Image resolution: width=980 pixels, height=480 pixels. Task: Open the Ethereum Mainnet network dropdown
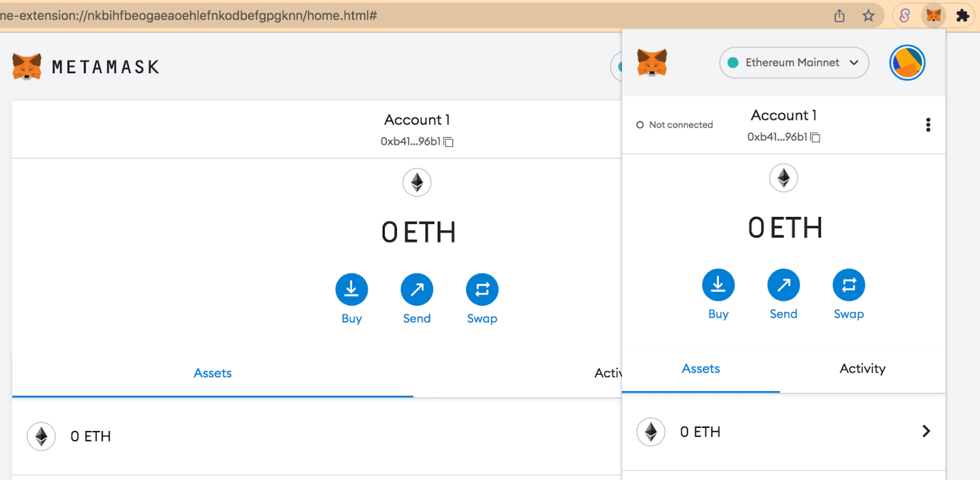[794, 63]
